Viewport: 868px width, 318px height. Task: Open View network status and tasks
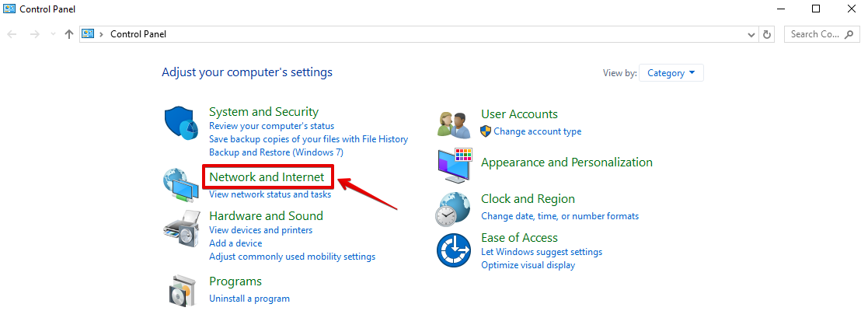(x=270, y=194)
